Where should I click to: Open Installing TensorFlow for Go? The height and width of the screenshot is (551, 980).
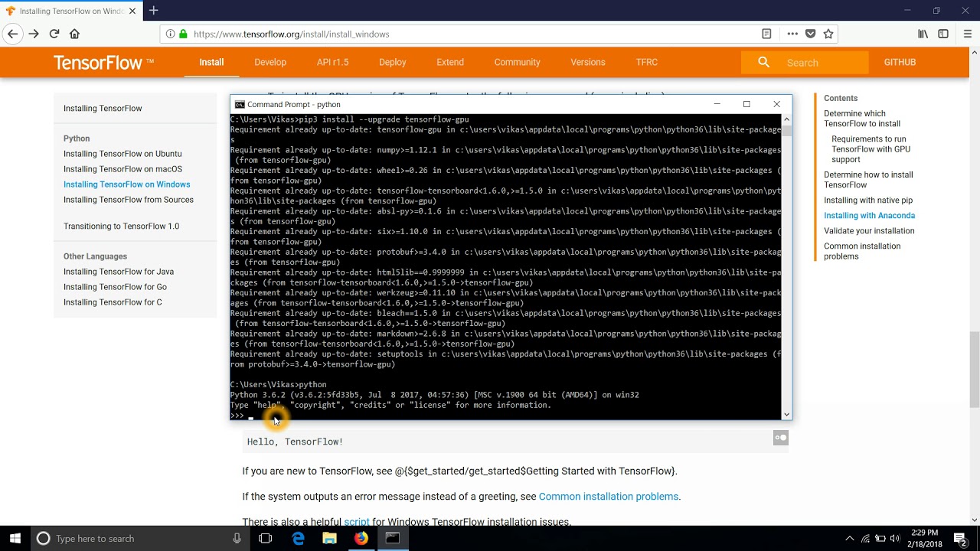click(115, 287)
